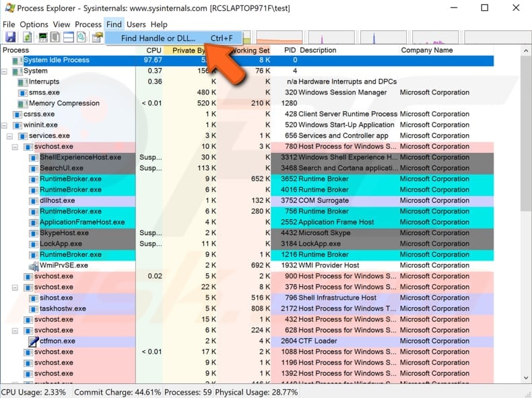Click the Properties toolbar icon
Viewport: 532px width, 398px height.
(98, 37)
